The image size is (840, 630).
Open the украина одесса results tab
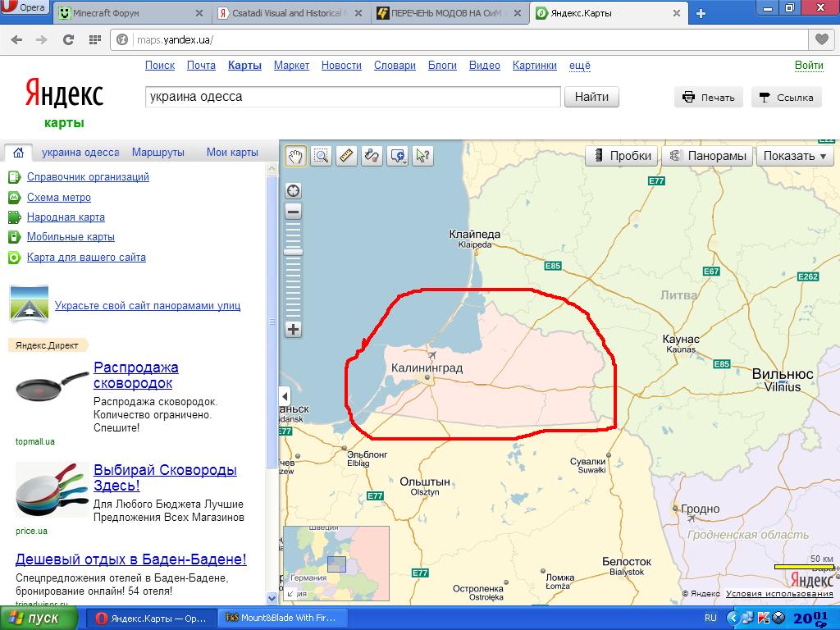[x=80, y=152]
